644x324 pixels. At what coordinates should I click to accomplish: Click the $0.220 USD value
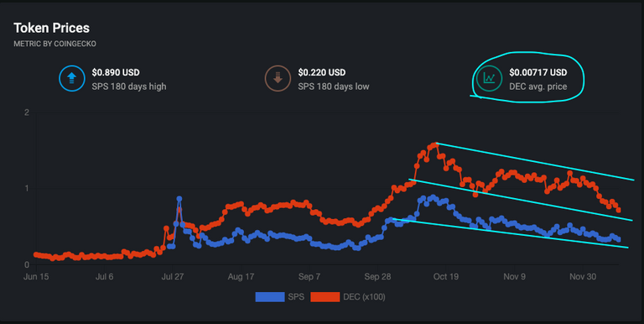[322, 72]
